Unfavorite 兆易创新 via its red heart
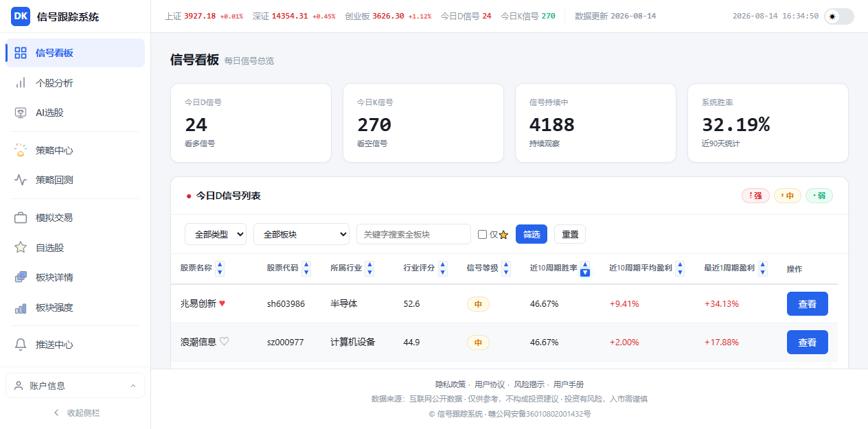Screen dimensions: 868x429 [x=222, y=303]
